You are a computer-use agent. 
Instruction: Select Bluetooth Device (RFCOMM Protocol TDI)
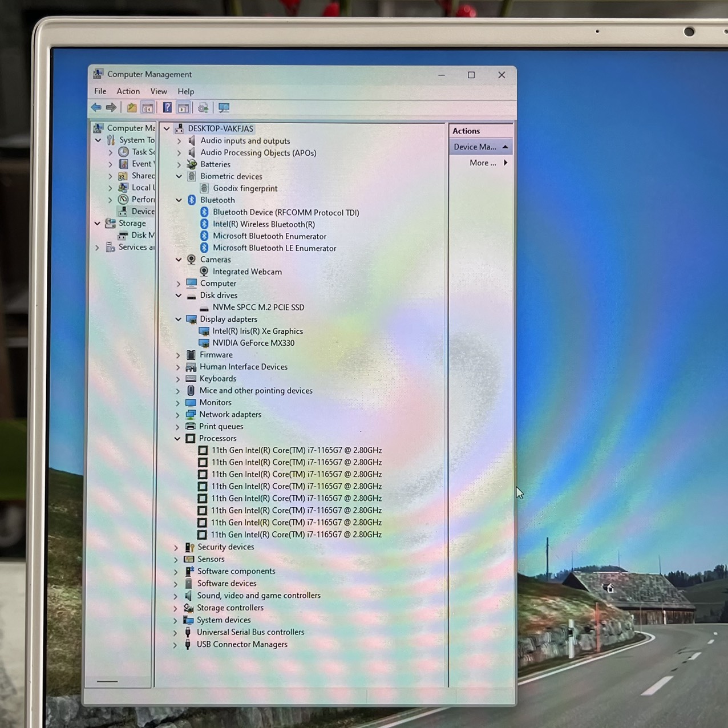coord(286,213)
